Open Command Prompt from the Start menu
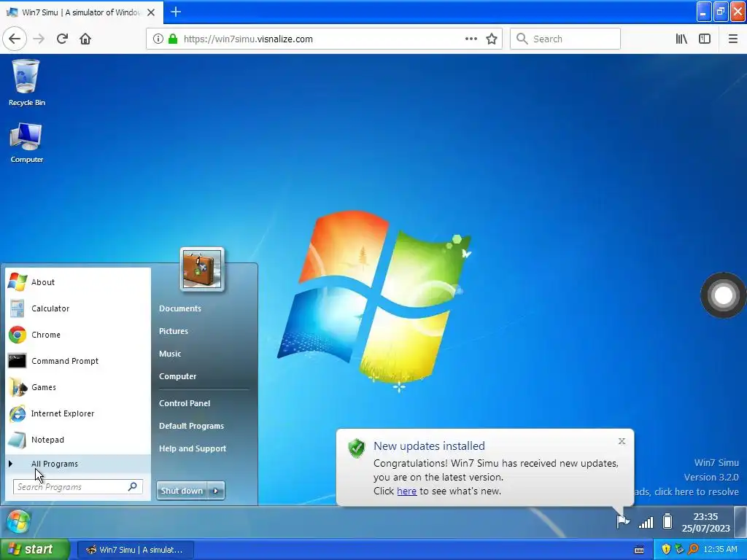 click(x=78, y=361)
